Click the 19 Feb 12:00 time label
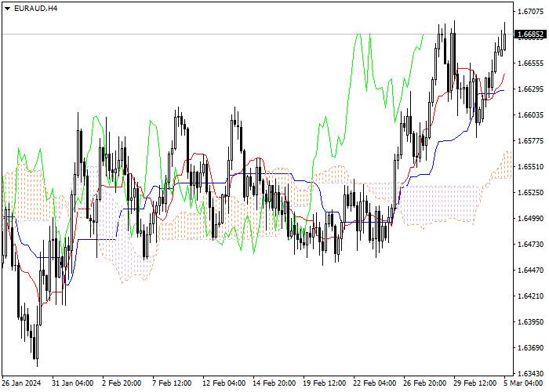This screenshot has height=392, width=549. point(325,383)
